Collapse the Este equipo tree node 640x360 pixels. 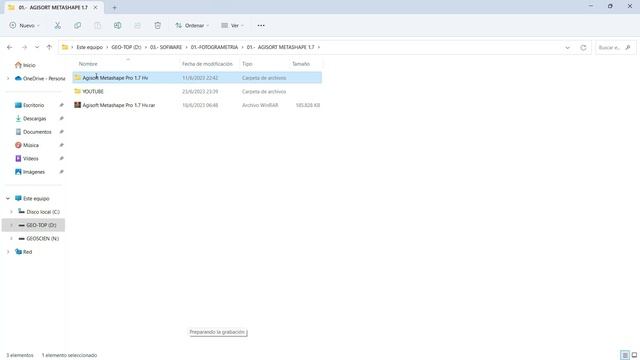[8, 198]
